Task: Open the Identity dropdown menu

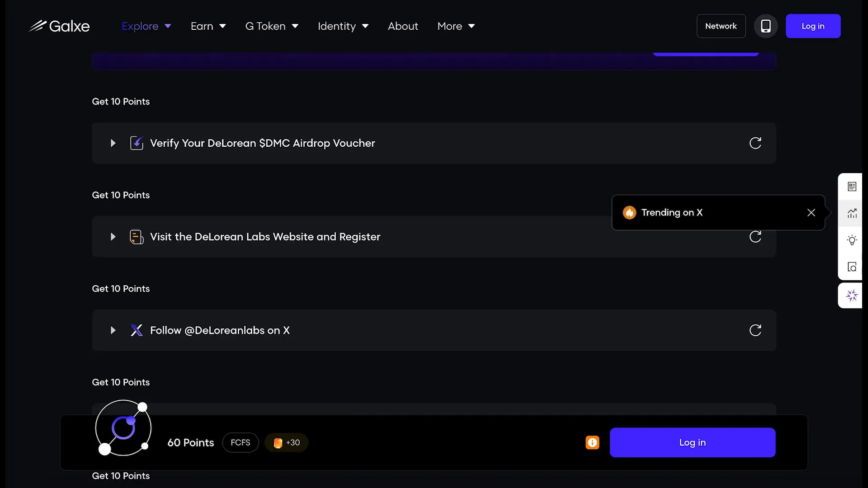Action: (343, 26)
